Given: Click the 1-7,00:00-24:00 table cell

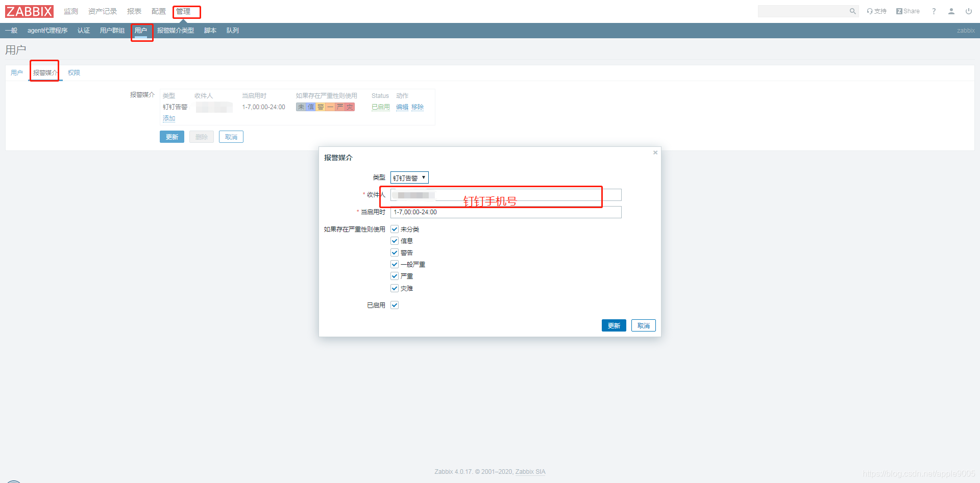Looking at the screenshot, I should coord(264,107).
